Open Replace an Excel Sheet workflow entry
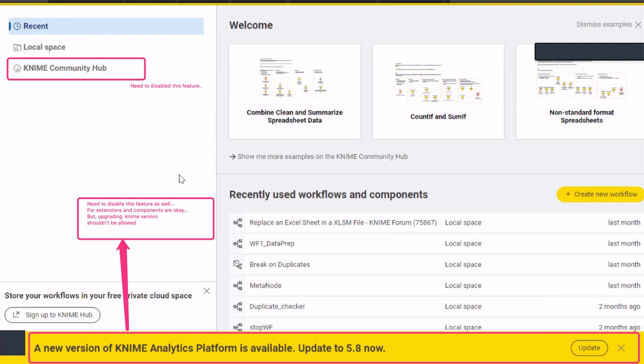Image resolution: width=644 pixels, height=364 pixels. (343, 222)
